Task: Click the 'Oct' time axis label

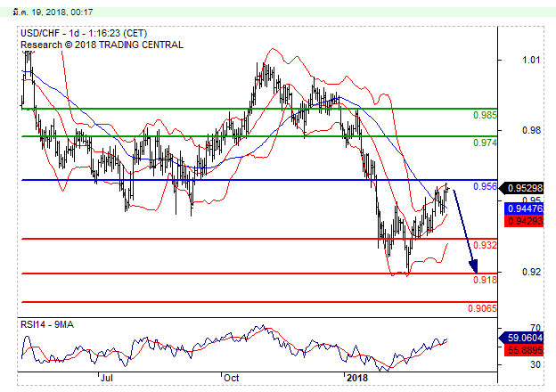Action: tap(232, 378)
